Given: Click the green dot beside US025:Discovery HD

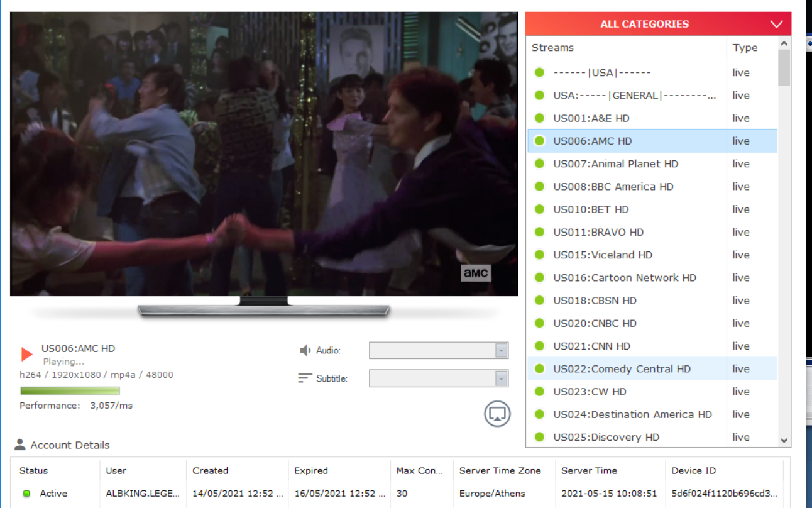Looking at the screenshot, I should [539, 437].
